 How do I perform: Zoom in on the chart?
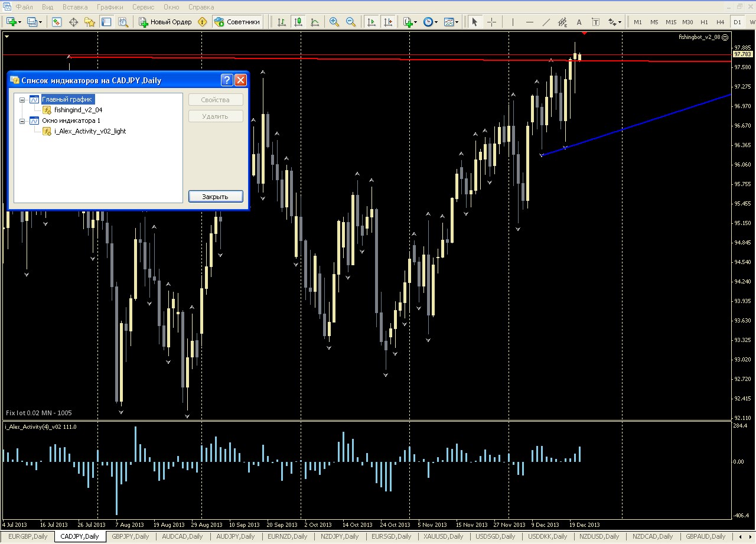pos(334,22)
